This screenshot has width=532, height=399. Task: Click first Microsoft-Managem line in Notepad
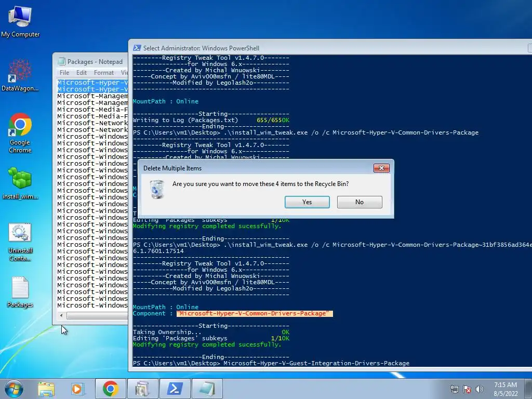(x=92, y=96)
